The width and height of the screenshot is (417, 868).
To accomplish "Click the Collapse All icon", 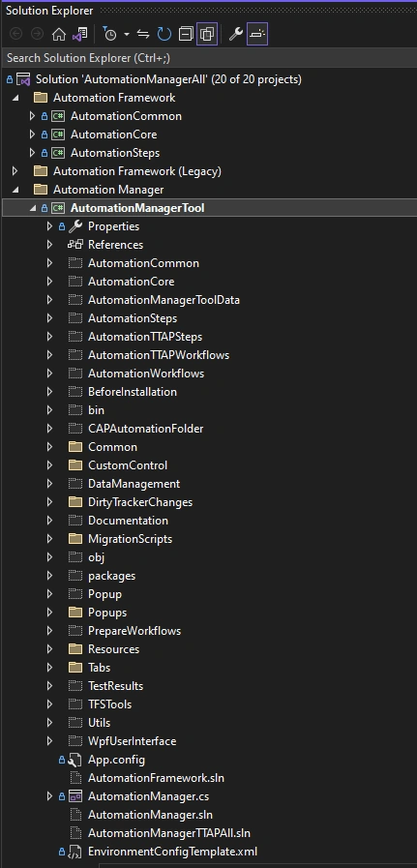I will 186,34.
